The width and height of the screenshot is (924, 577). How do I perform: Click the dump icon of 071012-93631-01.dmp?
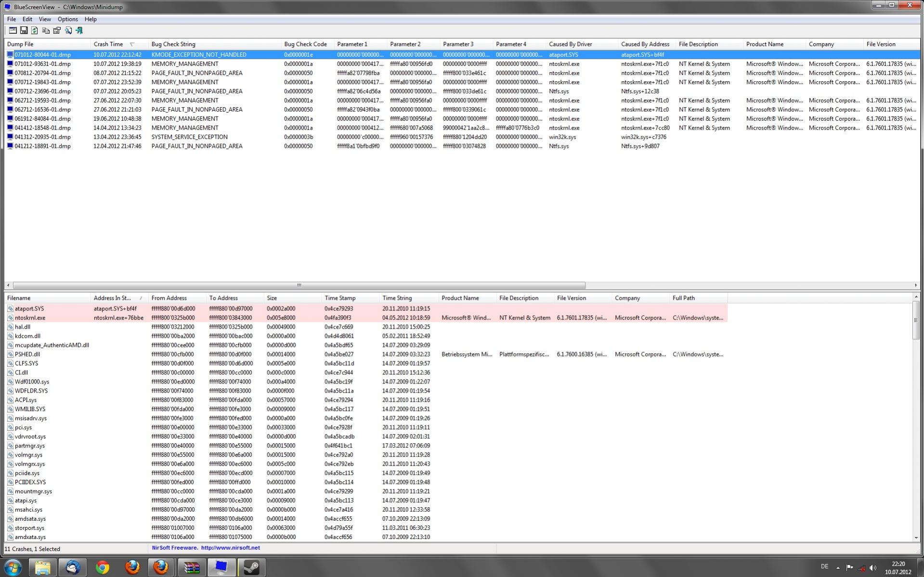(10, 64)
